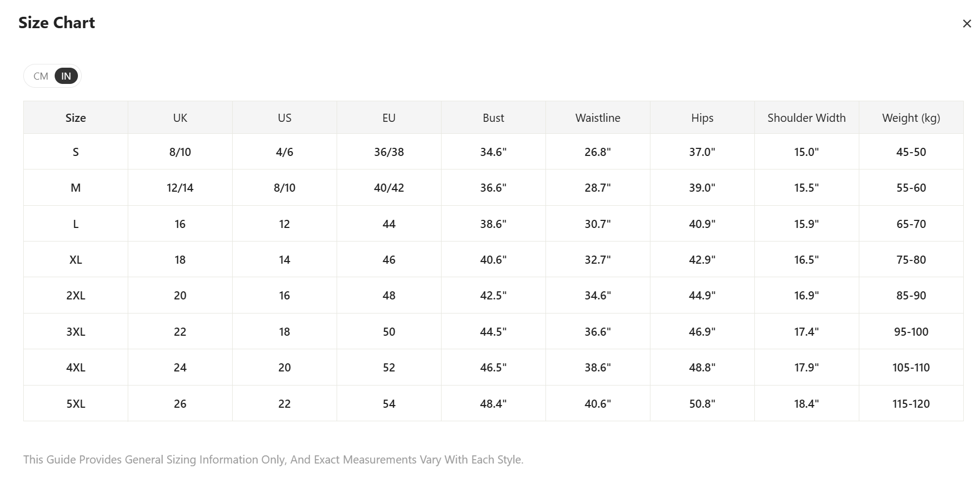980x496 pixels.
Task: Select the IN unit option
Action: tap(66, 76)
